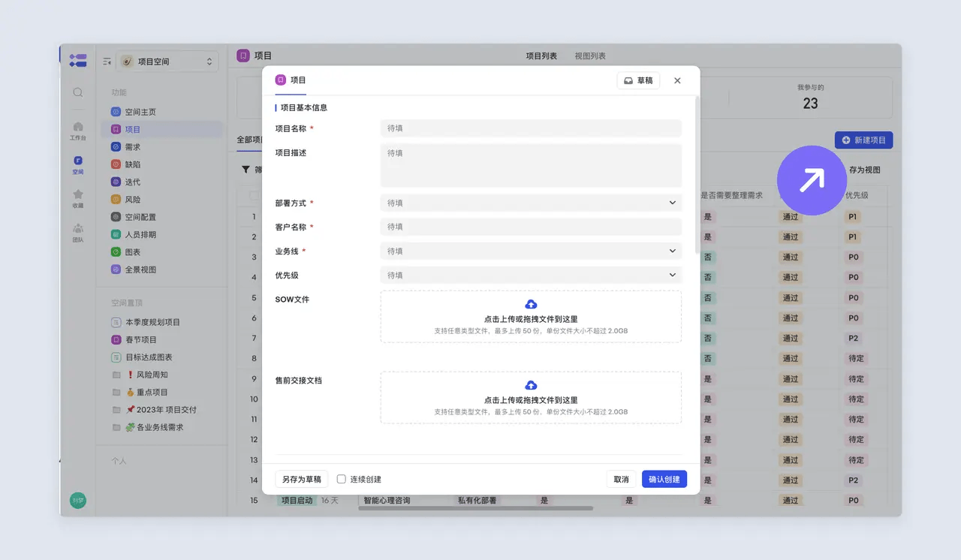The height and width of the screenshot is (560, 961).
Task: Toggle the 连续创建 checkbox
Action: [x=342, y=479]
